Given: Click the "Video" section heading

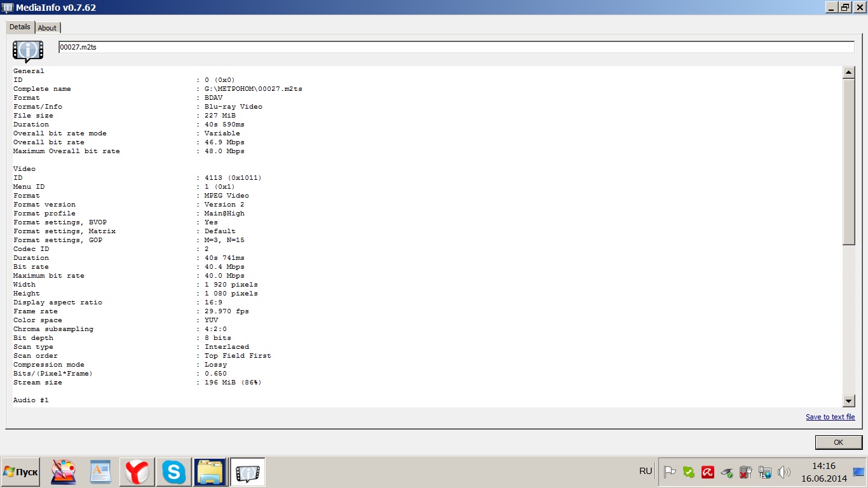Looking at the screenshot, I should [24, 169].
